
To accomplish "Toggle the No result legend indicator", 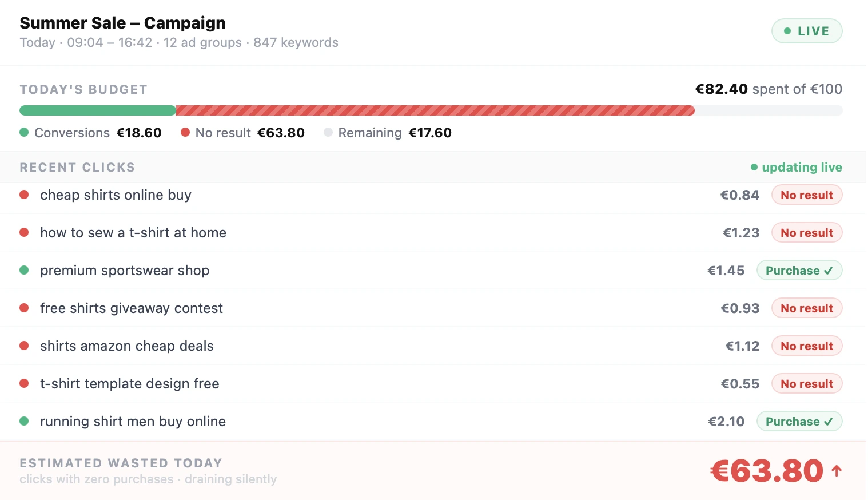I will 185,132.
